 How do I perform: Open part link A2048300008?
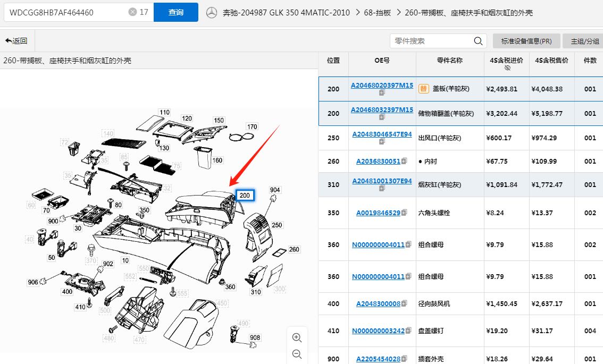(x=378, y=303)
